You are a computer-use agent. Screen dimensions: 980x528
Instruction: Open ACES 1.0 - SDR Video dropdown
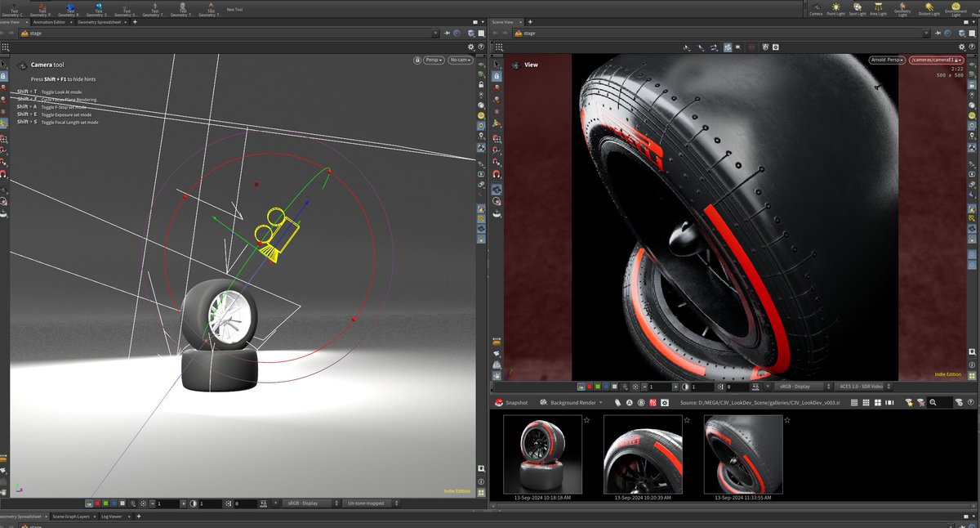[x=864, y=387]
